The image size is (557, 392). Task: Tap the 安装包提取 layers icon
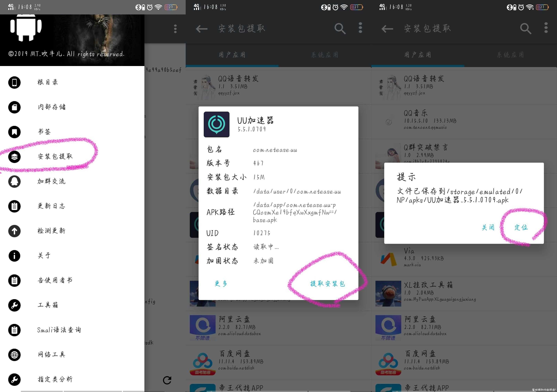click(x=14, y=157)
